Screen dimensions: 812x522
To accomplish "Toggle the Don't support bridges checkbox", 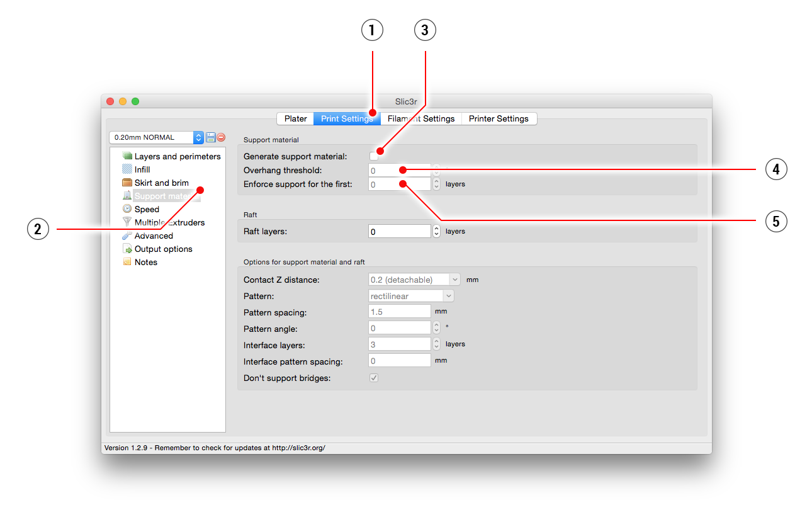I will [x=374, y=378].
